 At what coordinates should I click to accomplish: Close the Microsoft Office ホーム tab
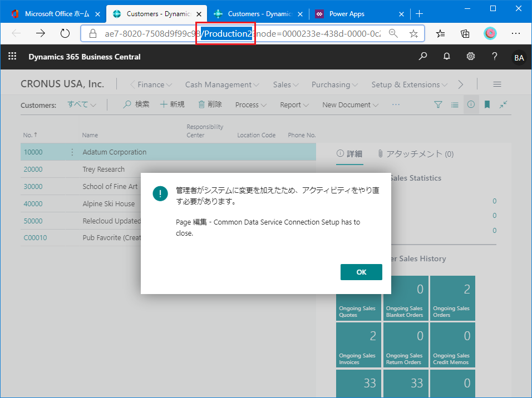(x=97, y=14)
